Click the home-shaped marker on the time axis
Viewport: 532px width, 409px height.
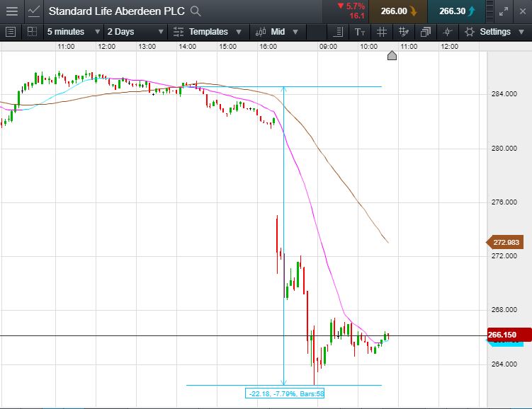392,56
